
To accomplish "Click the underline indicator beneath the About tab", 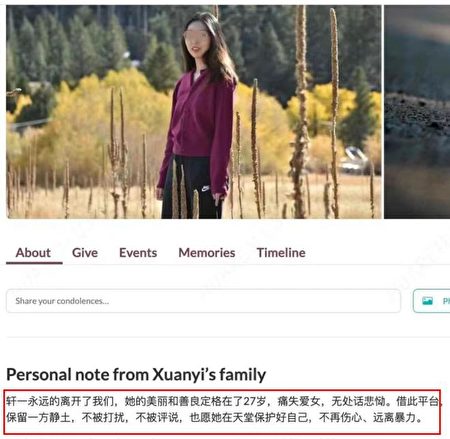I will [34, 263].
